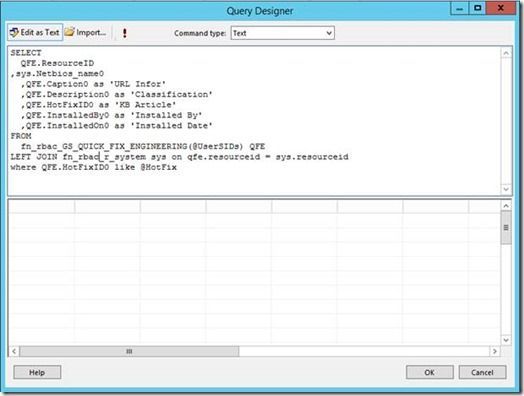Click the horizontal scrollbar left arrow
Image resolution: width=524 pixels, height=396 pixels.
coord(14,351)
